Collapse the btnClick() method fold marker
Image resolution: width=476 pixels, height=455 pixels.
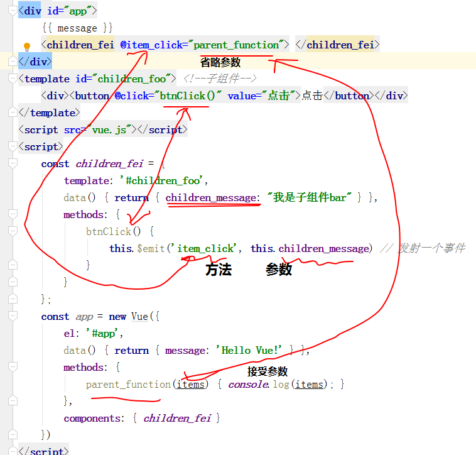[13, 231]
